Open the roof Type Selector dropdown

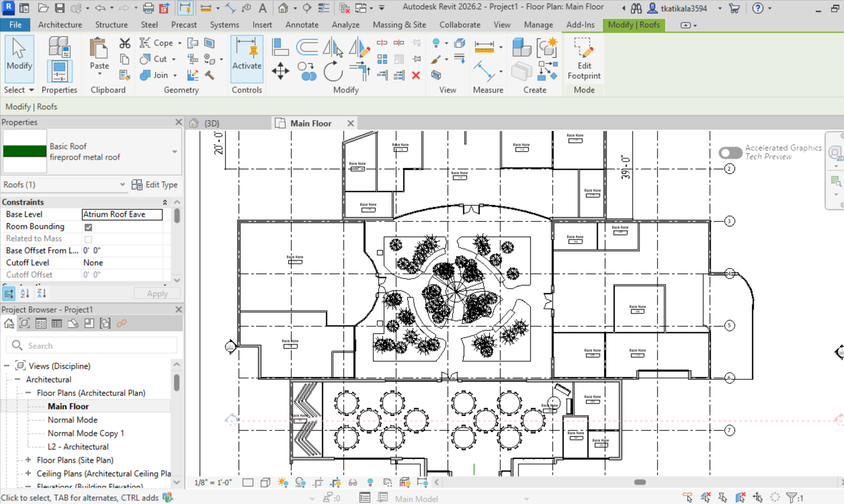click(x=175, y=152)
